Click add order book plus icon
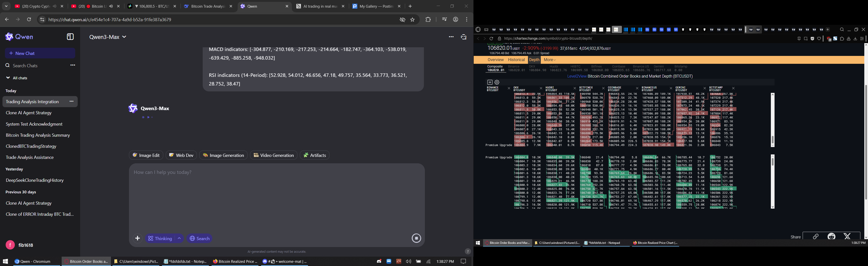 pyautogui.click(x=489, y=83)
